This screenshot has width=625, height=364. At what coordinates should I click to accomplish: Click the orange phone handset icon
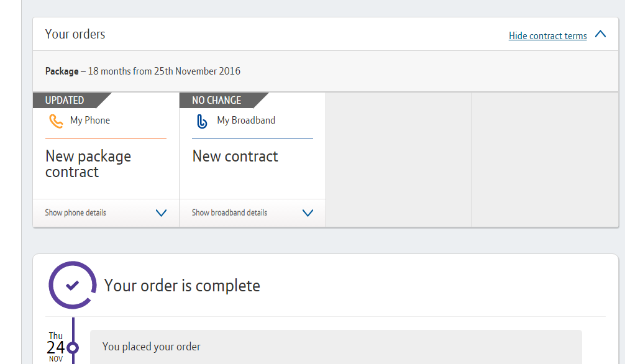tap(56, 121)
